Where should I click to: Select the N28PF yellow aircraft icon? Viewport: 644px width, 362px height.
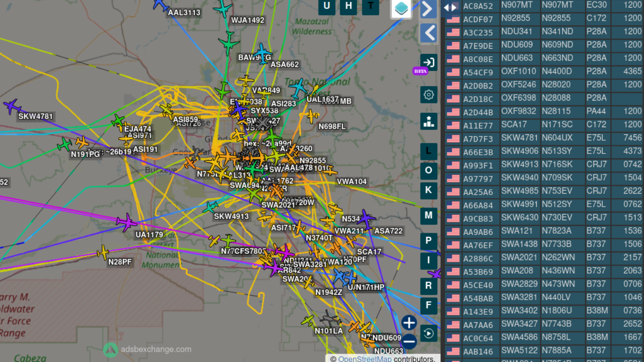tap(103, 252)
